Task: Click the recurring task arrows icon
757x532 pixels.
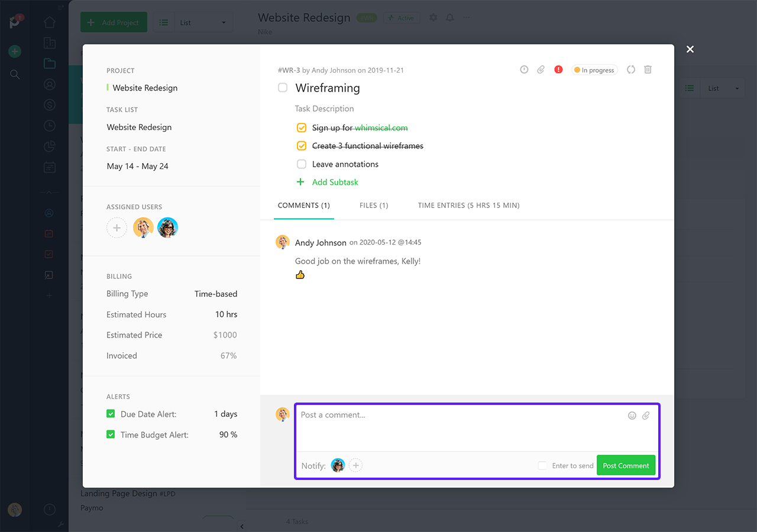Action: 631,70
